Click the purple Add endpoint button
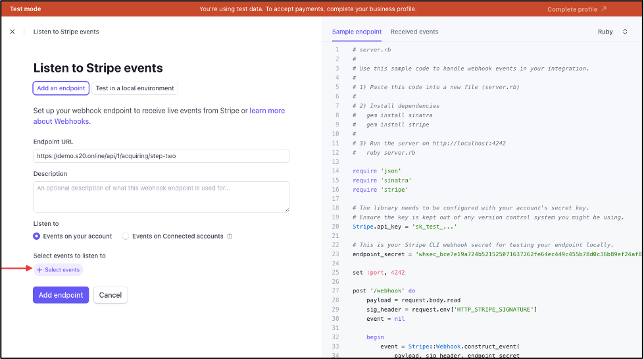The image size is (644, 359). [x=61, y=295]
